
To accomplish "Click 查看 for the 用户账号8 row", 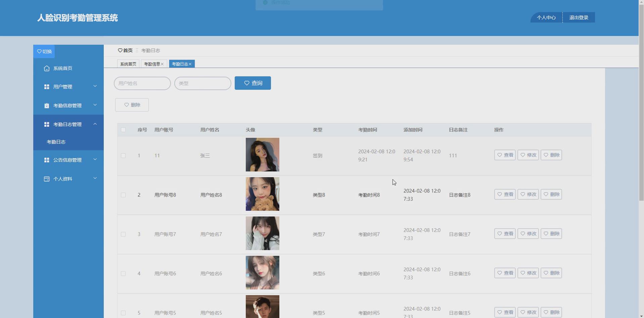I will coord(505,194).
